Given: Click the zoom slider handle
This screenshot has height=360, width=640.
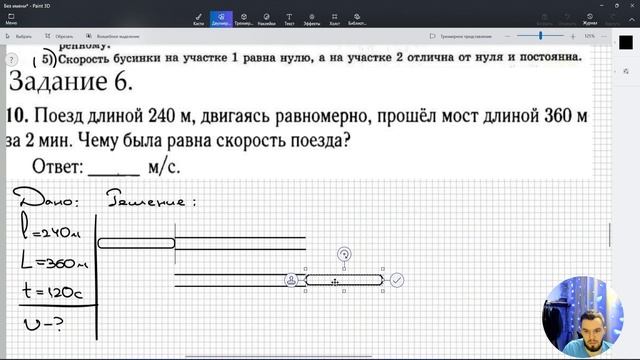Looking at the screenshot, I should coord(540,36).
